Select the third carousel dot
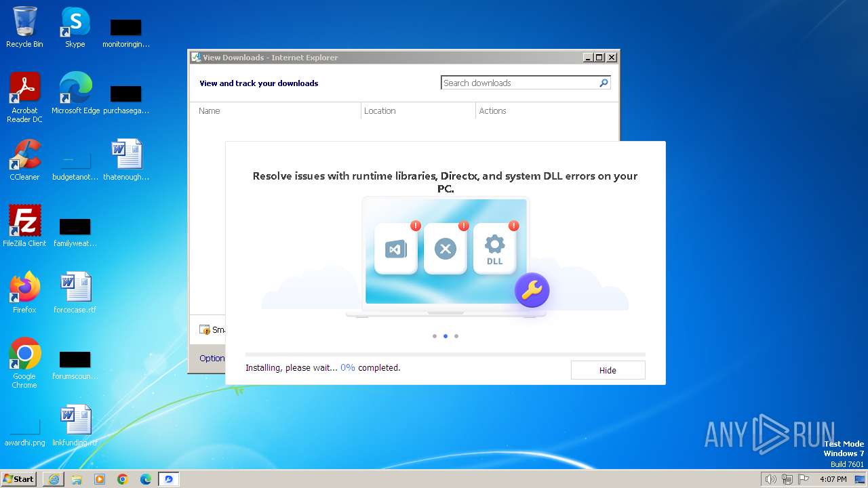The image size is (868, 488). pos(456,336)
